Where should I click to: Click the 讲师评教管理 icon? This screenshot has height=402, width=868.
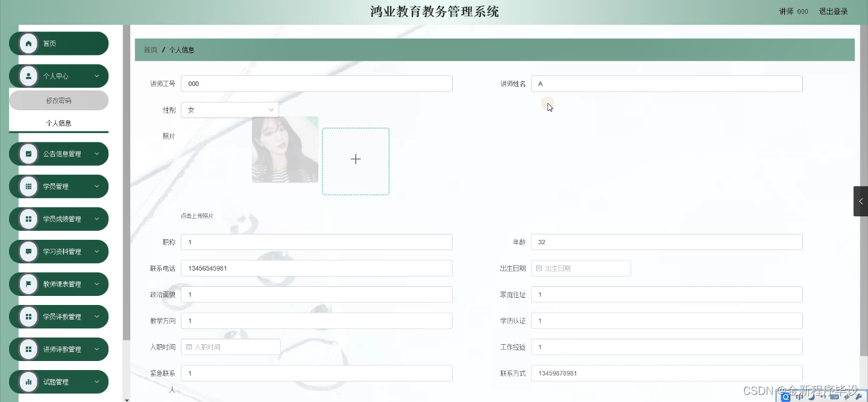coord(28,349)
